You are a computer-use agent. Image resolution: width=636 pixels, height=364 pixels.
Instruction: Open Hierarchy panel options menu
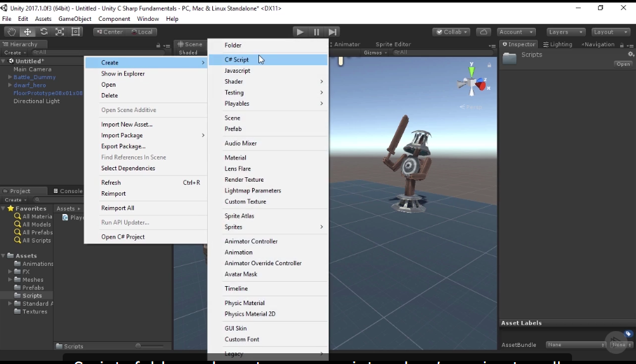(x=167, y=46)
